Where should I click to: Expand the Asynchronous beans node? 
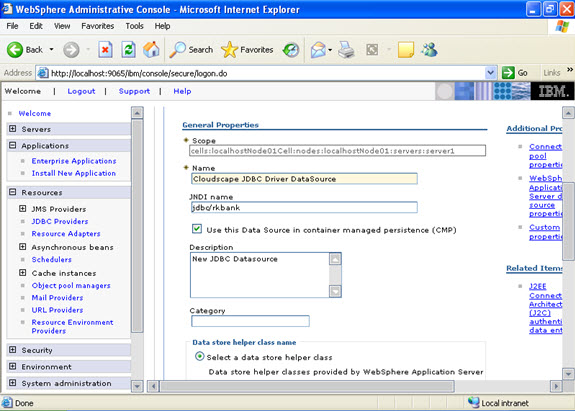pos(23,246)
